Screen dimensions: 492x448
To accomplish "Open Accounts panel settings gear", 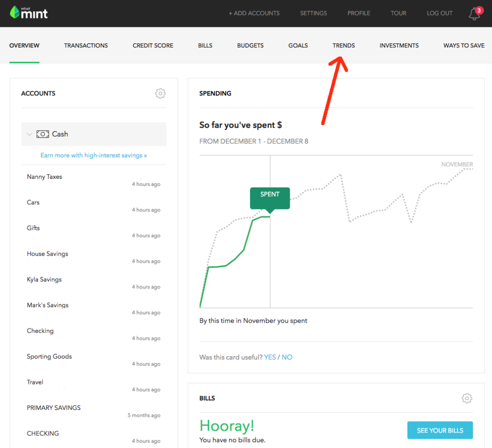I will point(160,93).
